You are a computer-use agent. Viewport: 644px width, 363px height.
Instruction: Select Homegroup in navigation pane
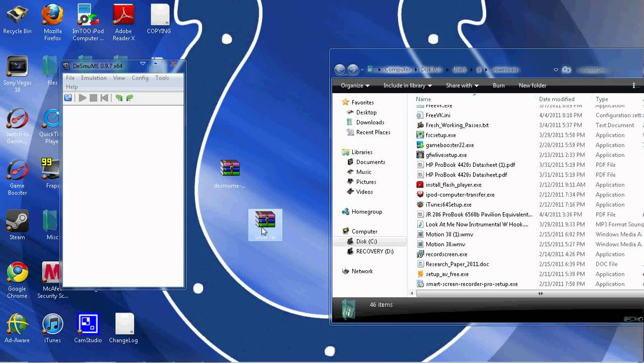point(361,212)
